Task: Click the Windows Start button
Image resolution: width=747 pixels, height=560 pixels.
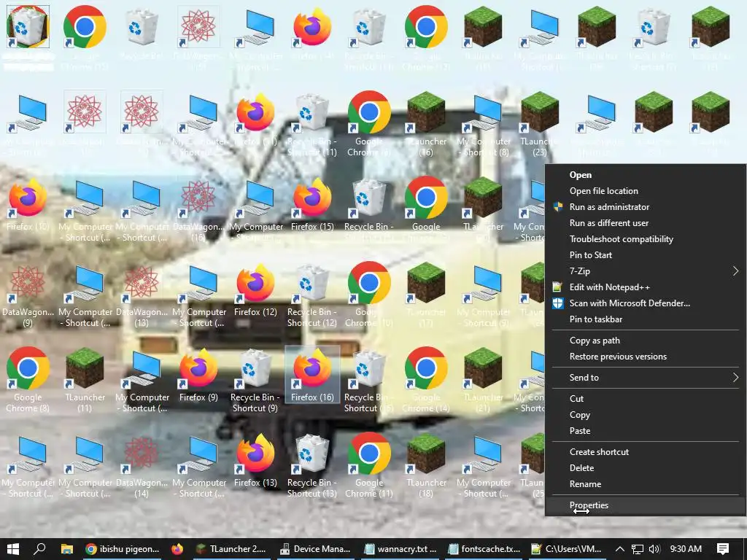Action: [x=13, y=549]
